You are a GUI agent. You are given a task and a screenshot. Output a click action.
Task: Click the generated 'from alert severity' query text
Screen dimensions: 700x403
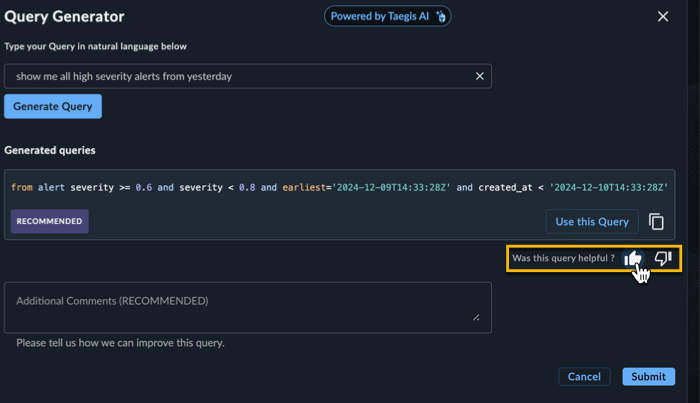(x=339, y=187)
